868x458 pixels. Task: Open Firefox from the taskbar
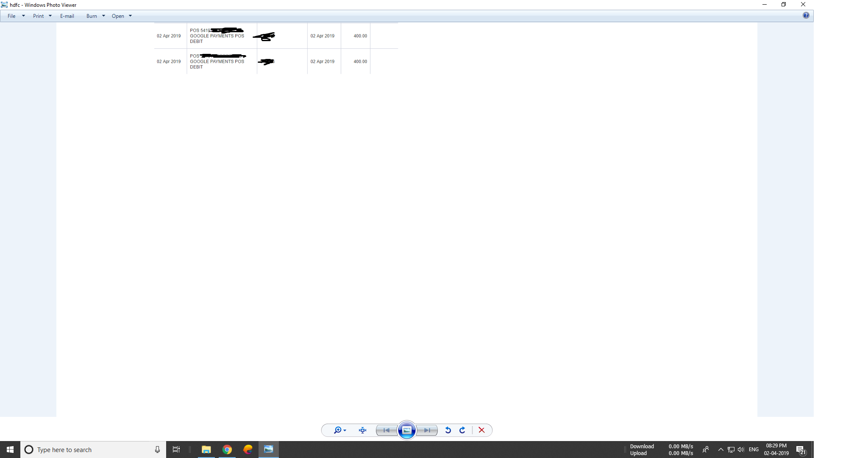coord(248,450)
